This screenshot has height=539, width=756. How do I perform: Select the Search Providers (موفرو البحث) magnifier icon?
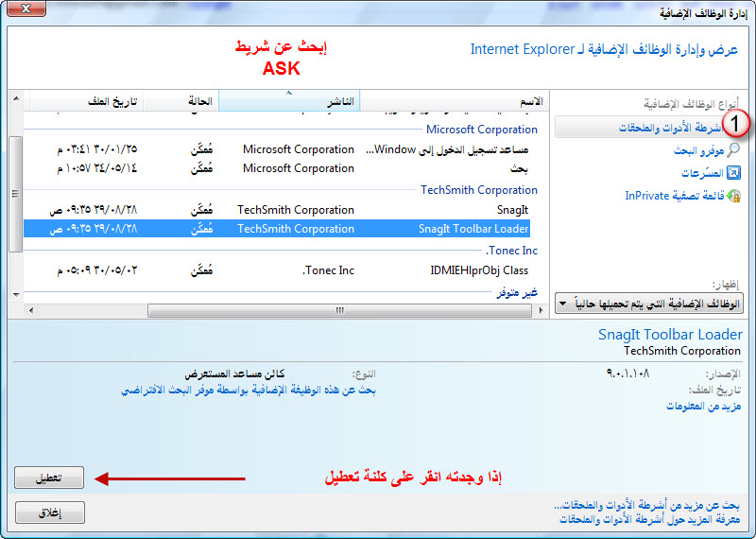[x=733, y=150]
